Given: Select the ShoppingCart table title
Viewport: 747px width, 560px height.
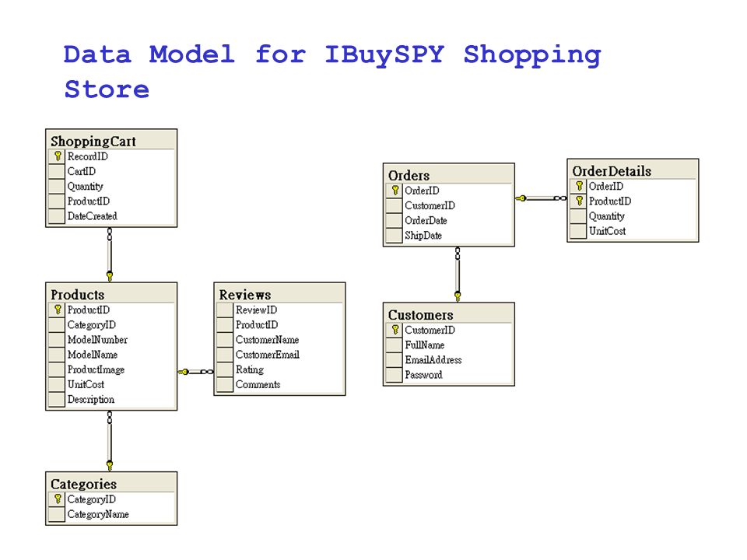Looking at the screenshot, I should coord(93,142).
